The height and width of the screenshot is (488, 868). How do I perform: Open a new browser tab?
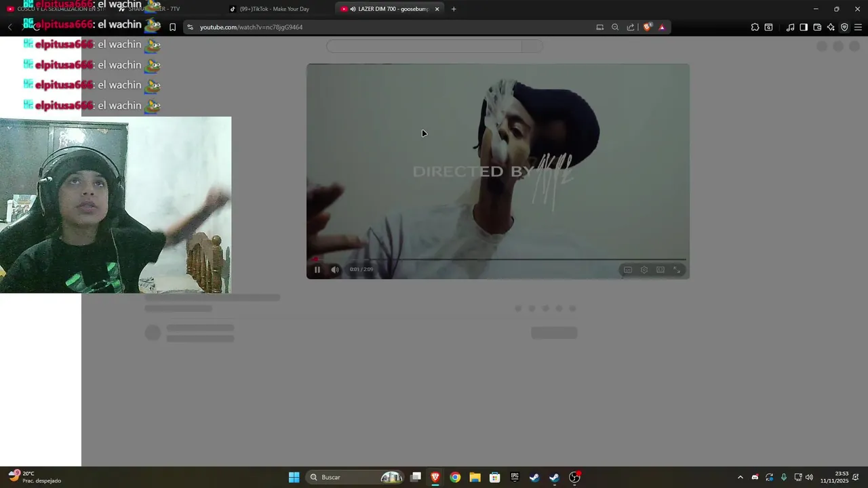coord(454,9)
